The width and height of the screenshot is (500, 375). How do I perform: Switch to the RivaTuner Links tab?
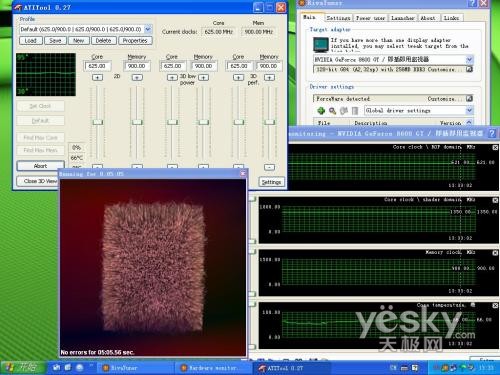click(451, 18)
